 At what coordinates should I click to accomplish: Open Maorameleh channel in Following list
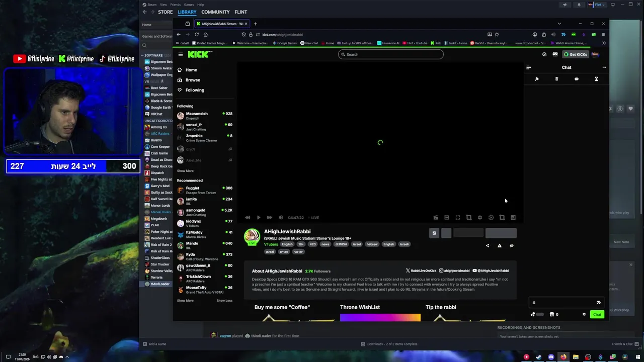click(x=204, y=116)
